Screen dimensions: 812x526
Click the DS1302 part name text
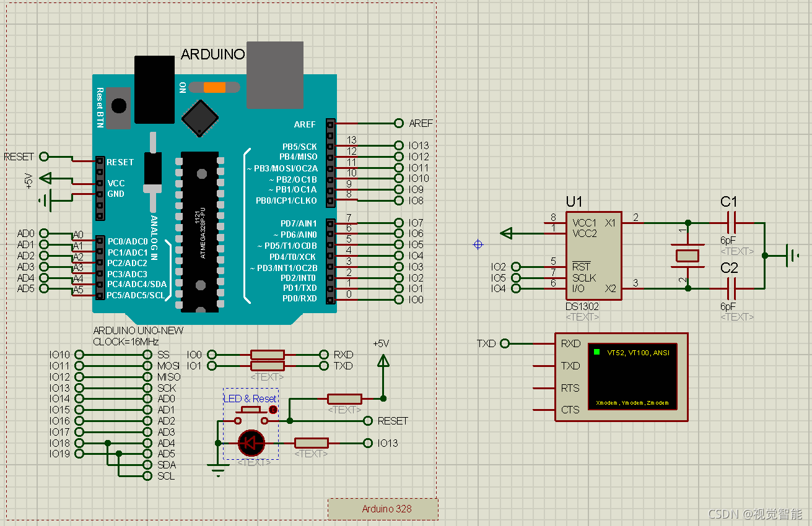582,306
